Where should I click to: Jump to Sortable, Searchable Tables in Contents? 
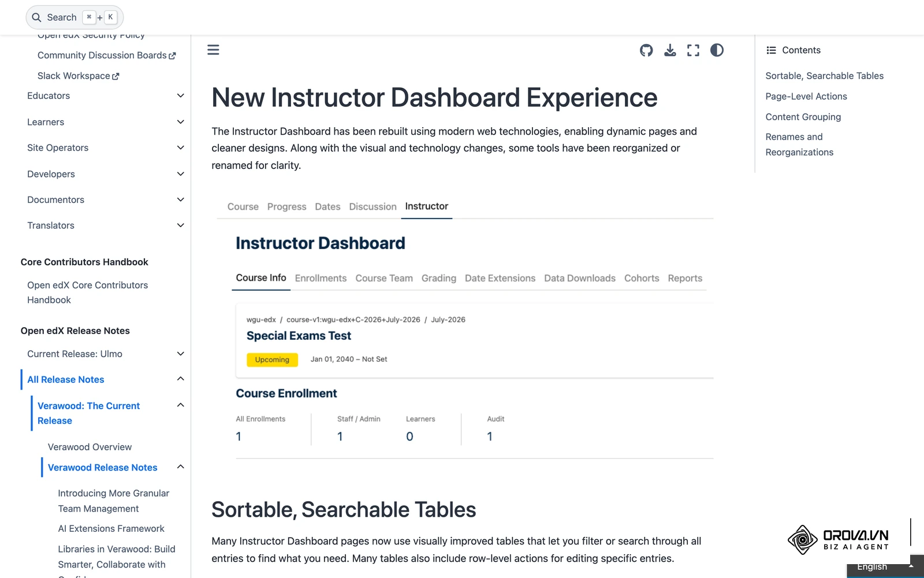pos(825,76)
